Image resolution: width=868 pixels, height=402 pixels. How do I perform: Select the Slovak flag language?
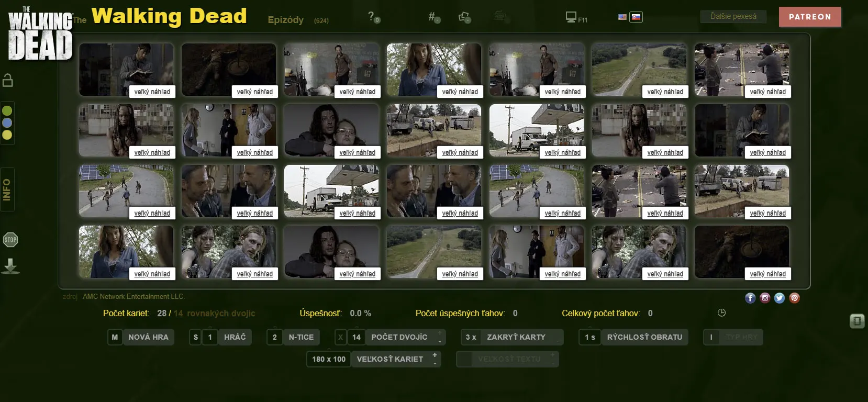pos(636,17)
